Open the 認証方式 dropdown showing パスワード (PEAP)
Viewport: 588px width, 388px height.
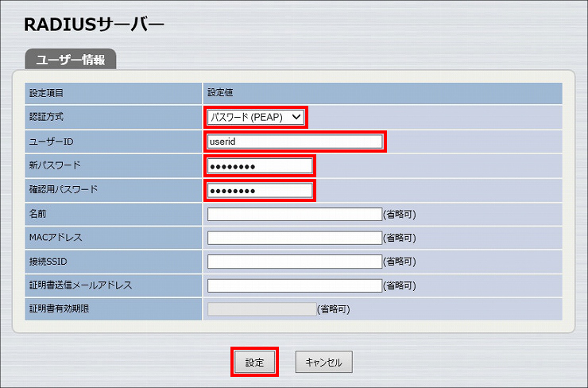point(255,117)
